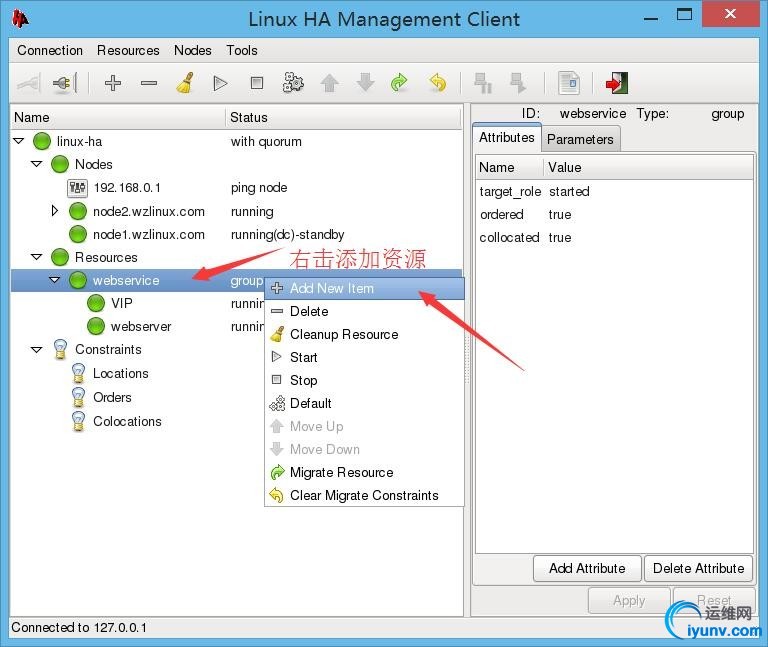Click the Delete Attribute button
Viewport: 768px width, 647px height.
pos(698,569)
